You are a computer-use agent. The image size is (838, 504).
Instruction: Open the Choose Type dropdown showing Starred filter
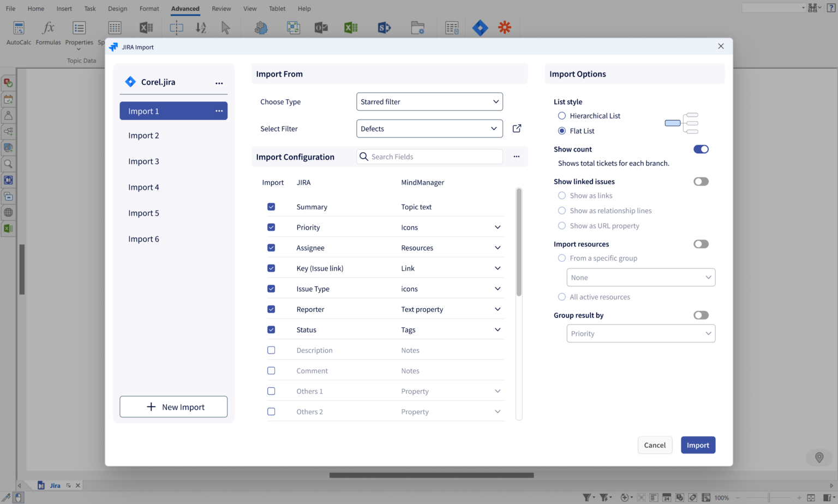[x=429, y=101]
